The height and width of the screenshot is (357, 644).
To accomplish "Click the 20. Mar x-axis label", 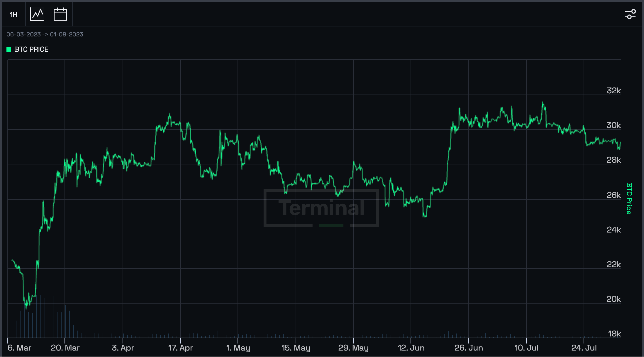I will tap(65, 348).
